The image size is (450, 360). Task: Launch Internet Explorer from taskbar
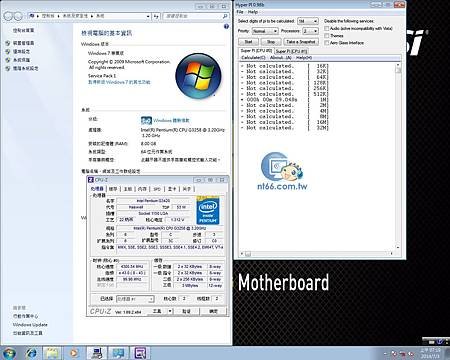32,353
